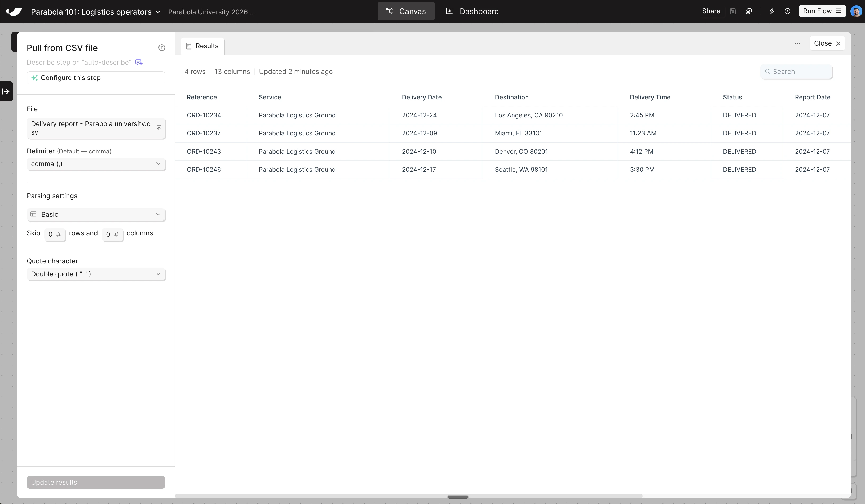This screenshot has height=504, width=865.
Task: Click the Update results button
Action: pyautogui.click(x=96, y=482)
